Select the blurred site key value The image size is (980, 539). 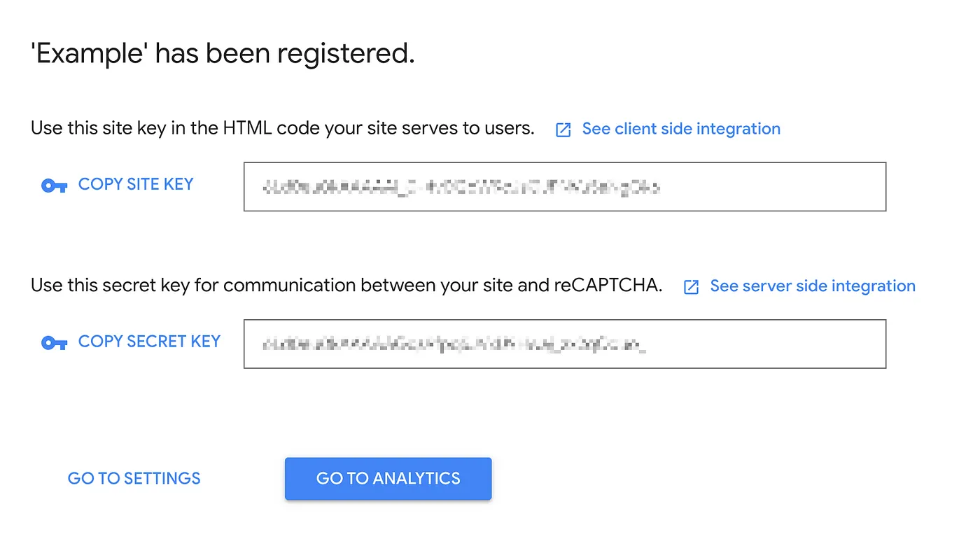460,187
